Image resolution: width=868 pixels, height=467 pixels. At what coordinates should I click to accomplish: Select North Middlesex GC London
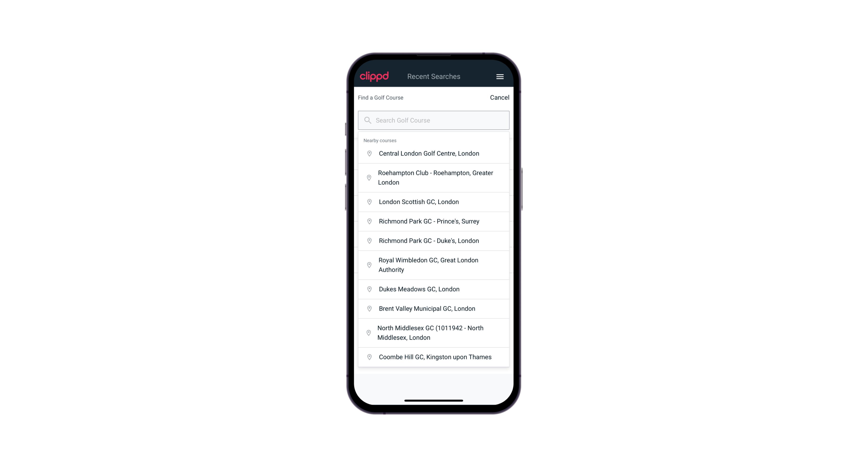pyautogui.click(x=434, y=332)
